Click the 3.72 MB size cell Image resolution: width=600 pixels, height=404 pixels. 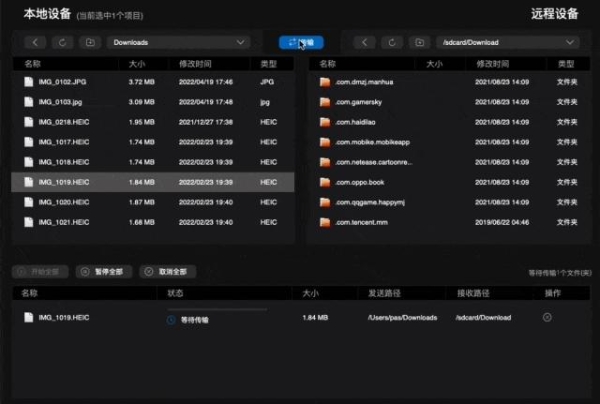coord(142,82)
